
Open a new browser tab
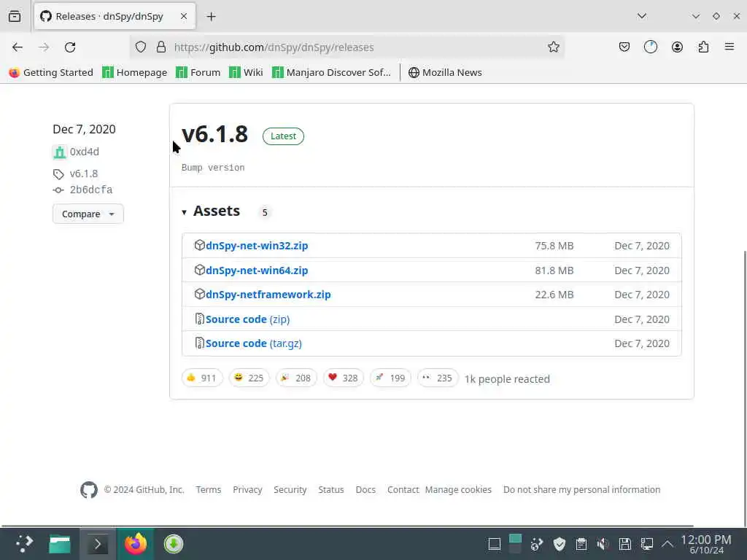[211, 17]
